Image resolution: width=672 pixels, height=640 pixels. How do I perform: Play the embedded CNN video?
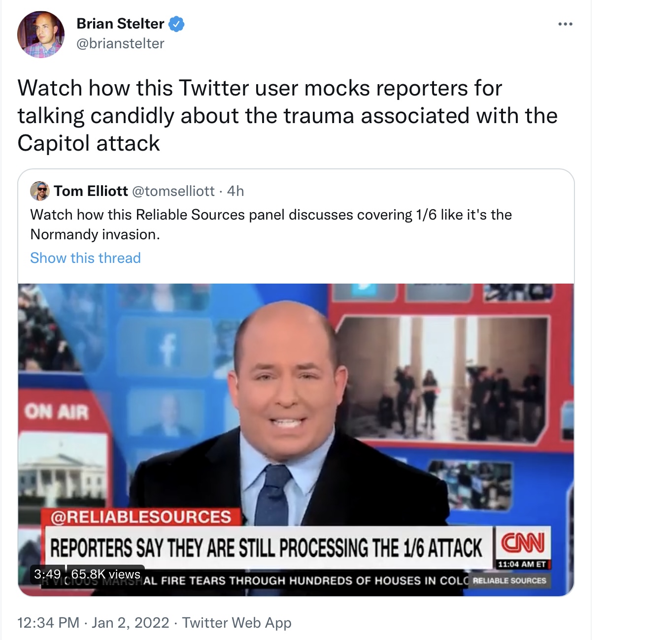click(x=296, y=440)
